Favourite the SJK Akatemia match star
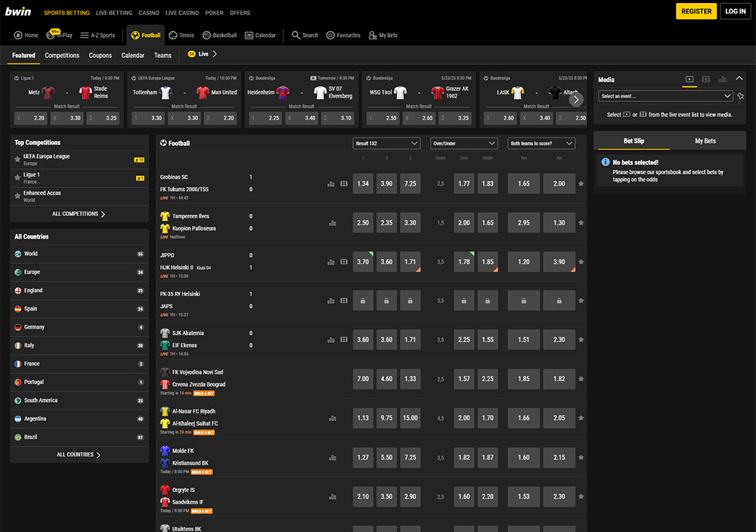Image resolution: width=756 pixels, height=532 pixels. pyautogui.click(x=581, y=340)
